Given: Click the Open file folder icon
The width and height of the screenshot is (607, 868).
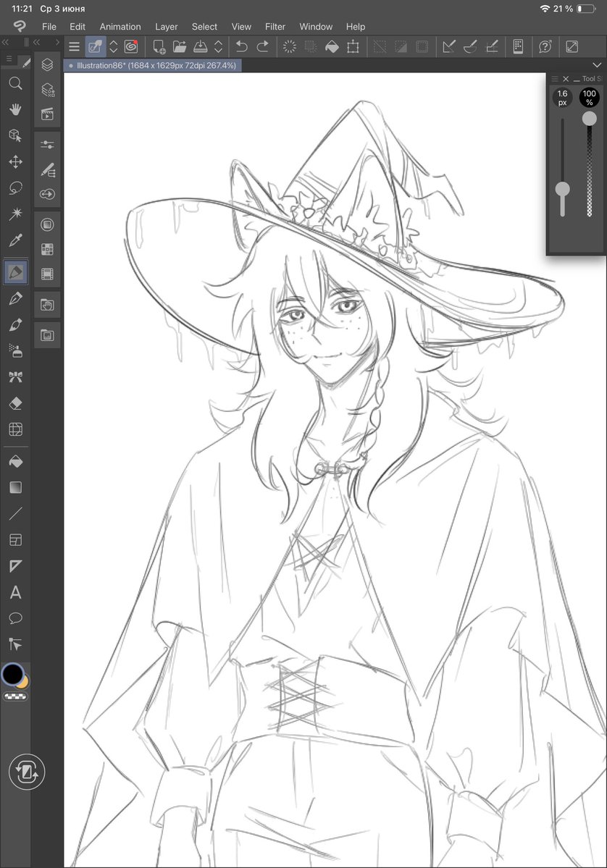Looking at the screenshot, I should point(180,46).
